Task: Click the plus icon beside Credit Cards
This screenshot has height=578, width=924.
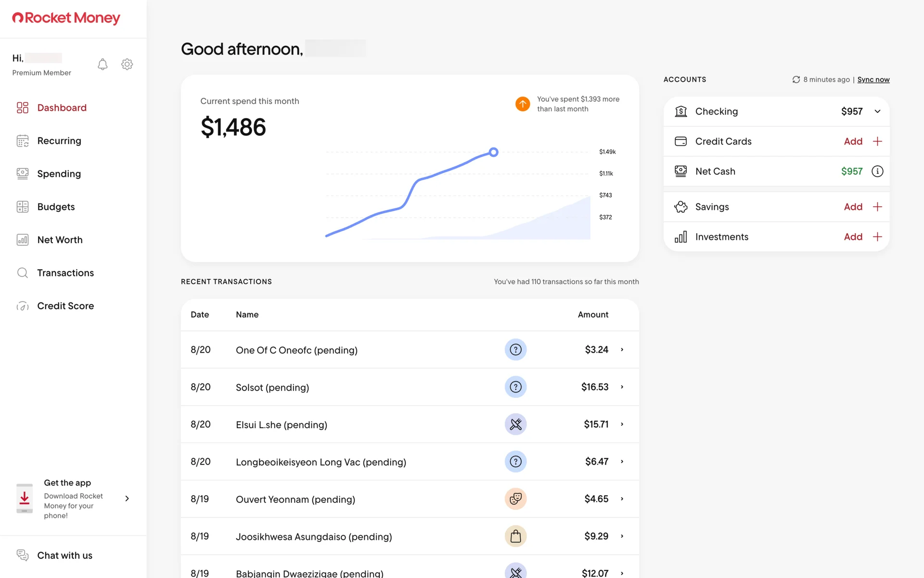Action: pyautogui.click(x=877, y=142)
